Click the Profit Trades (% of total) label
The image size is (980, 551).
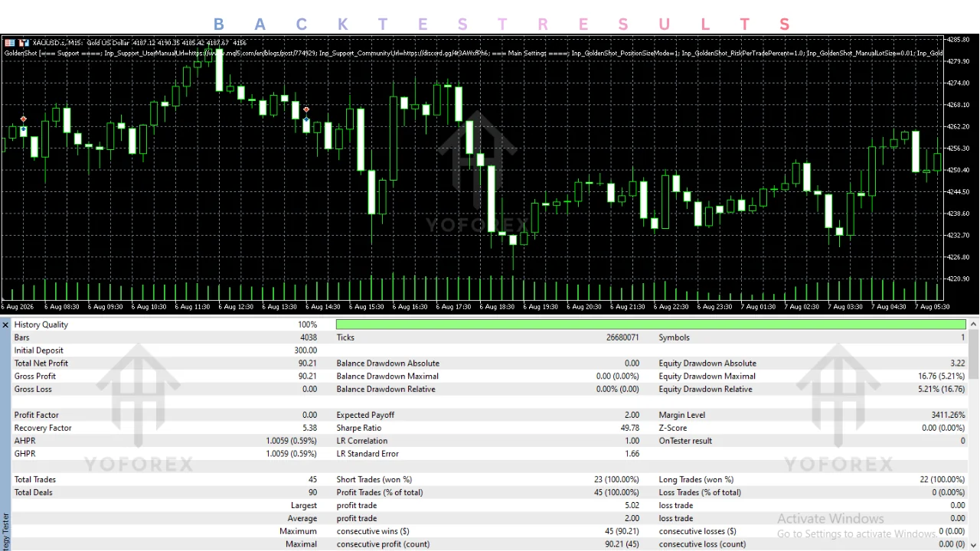(380, 493)
